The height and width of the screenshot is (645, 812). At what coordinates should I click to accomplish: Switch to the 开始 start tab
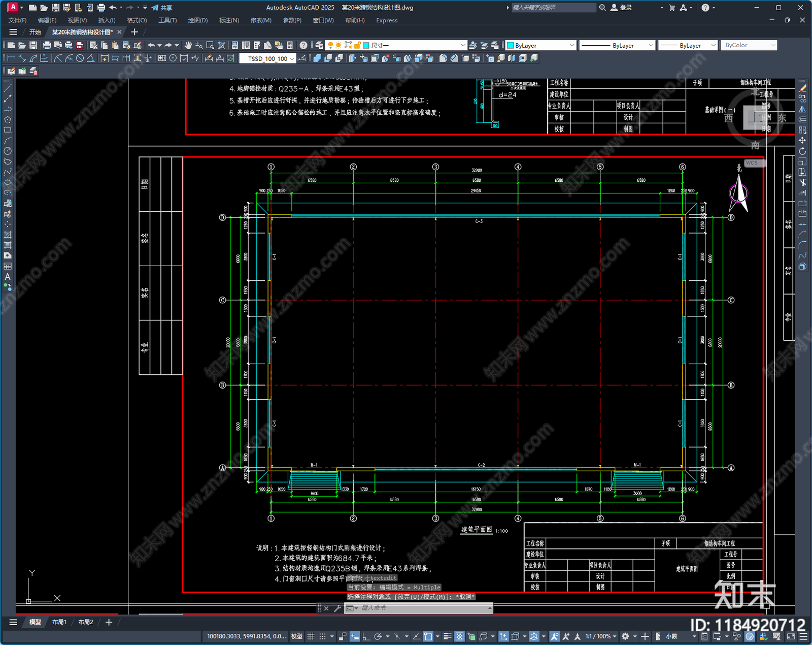[35, 32]
